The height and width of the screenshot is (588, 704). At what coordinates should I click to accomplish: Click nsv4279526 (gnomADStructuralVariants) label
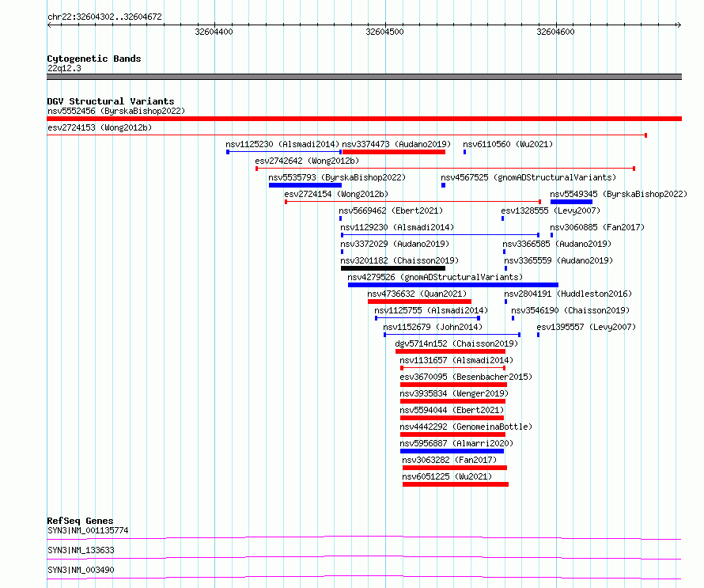pos(436,277)
